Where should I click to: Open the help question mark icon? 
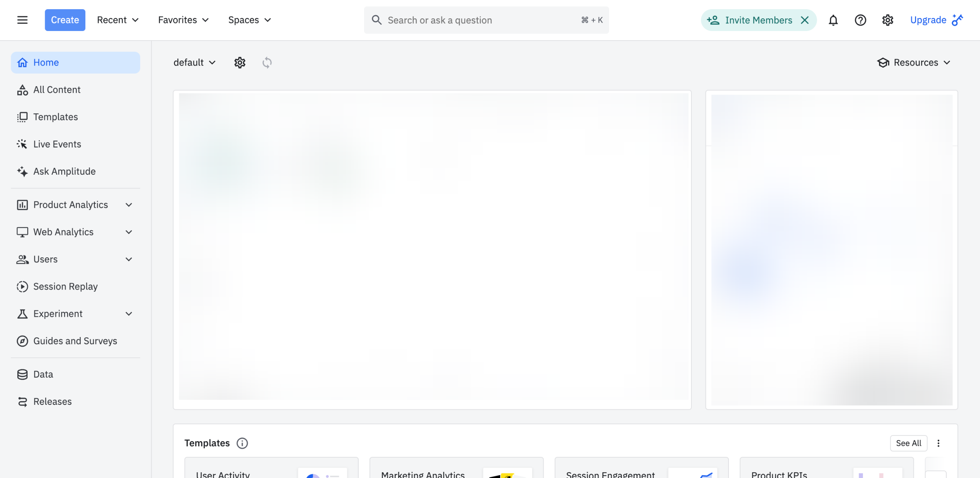pos(860,20)
